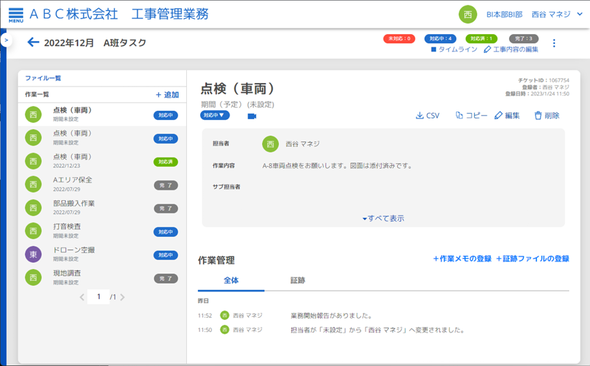The height and width of the screenshot is (366, 590).
Task: Click the 業務開始報告がありました log text
Action: click(331, 316)
